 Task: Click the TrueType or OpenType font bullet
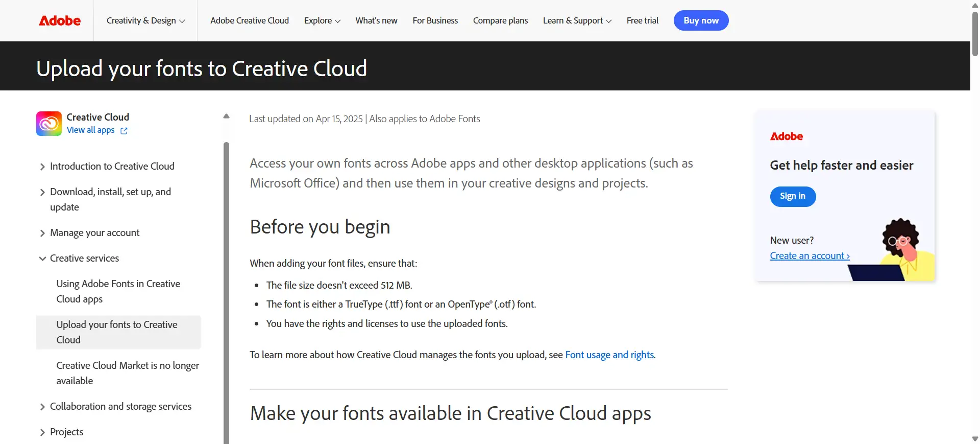401,304
